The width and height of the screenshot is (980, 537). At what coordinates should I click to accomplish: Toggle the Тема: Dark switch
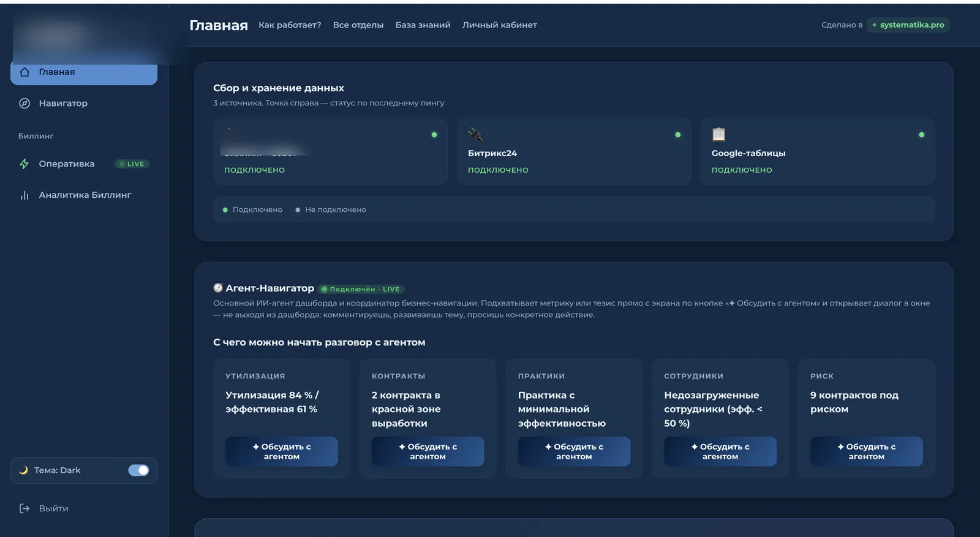(138, 470)
